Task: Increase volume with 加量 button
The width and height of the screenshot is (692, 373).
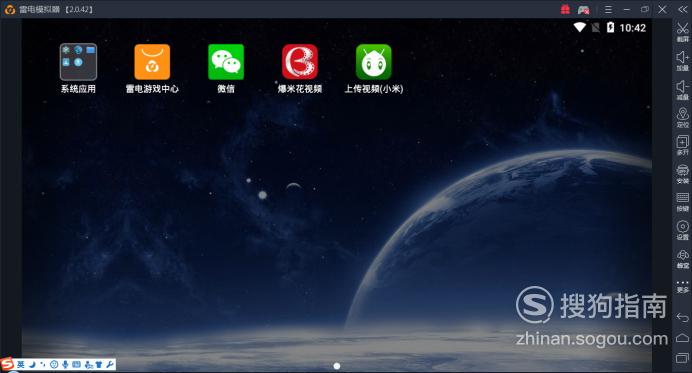Action: point(682,60)
